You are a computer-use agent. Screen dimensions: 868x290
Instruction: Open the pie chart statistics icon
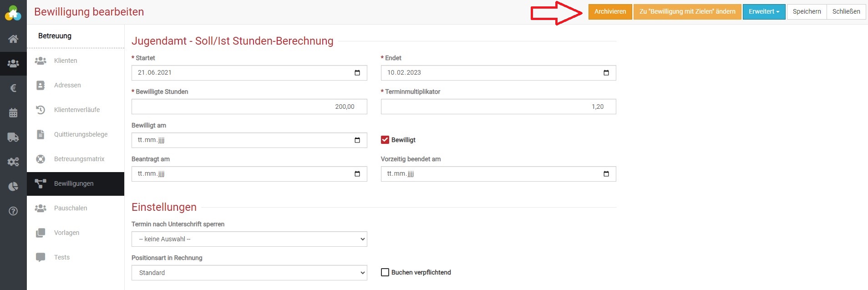pos(13,186)
